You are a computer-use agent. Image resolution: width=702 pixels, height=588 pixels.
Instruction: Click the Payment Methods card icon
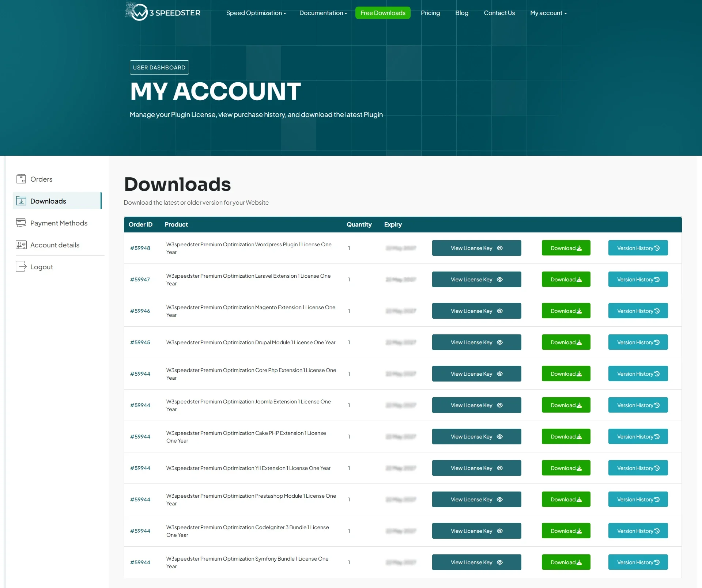click(x=21, y=223)
